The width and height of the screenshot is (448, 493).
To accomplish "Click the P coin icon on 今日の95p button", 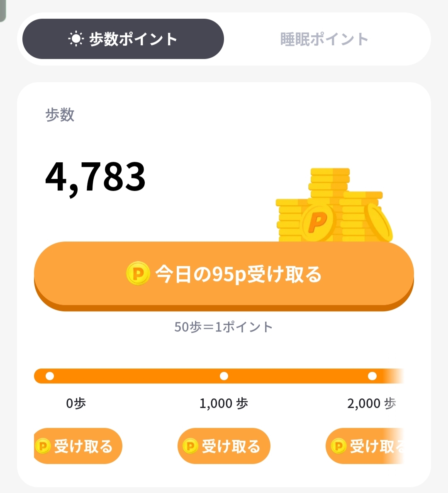I will point(138,273).
